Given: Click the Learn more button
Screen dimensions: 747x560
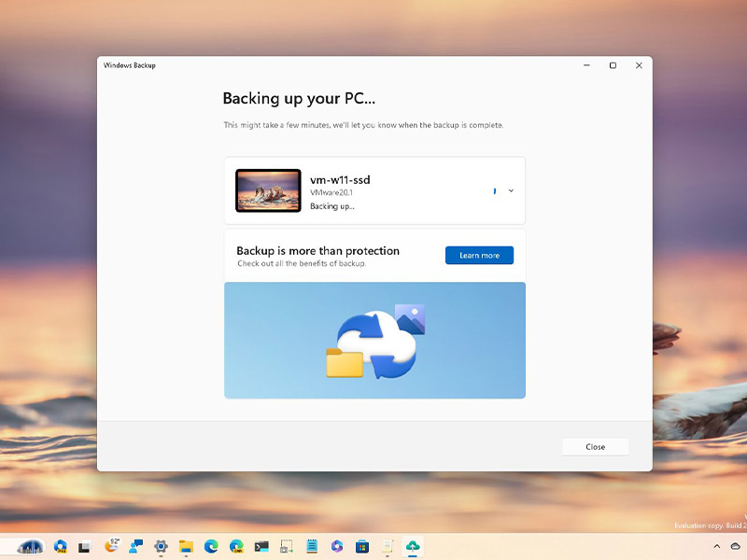Looking at the screenshot, I should click(x=479, y=255).
